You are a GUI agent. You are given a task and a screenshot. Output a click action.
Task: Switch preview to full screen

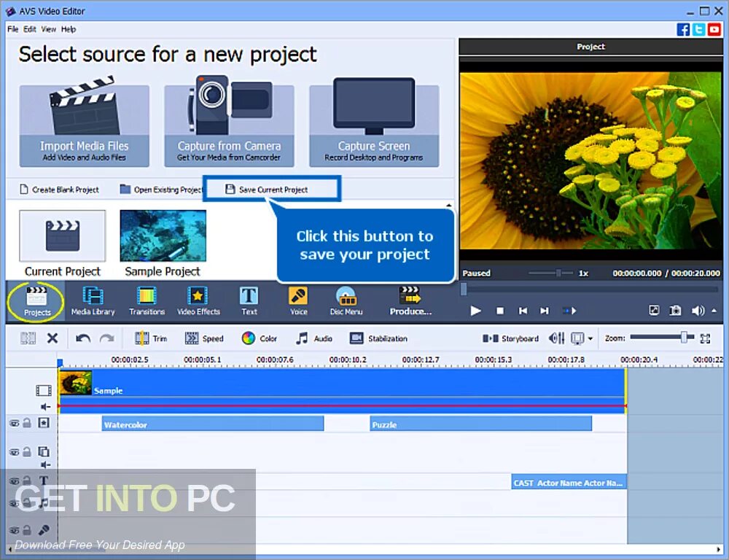[x=654, y=310]
